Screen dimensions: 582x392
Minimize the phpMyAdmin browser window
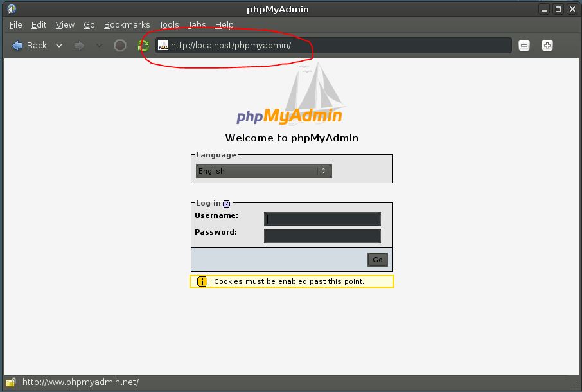544,9
